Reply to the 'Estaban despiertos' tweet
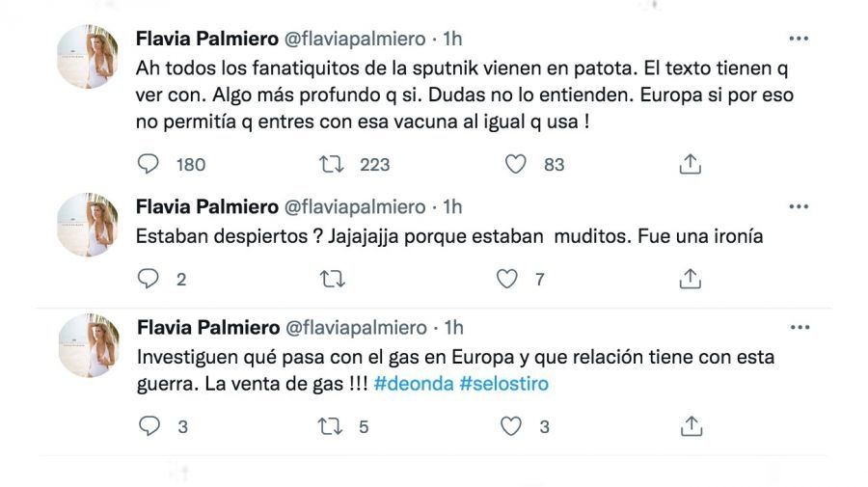The width and height of the screenshot is (868, 487). coord(149,279)
